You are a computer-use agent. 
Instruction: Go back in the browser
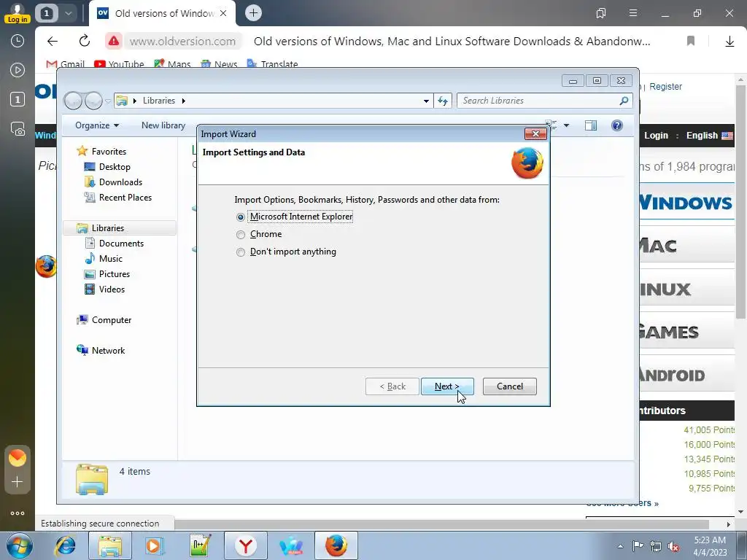(x=53, y=42)
